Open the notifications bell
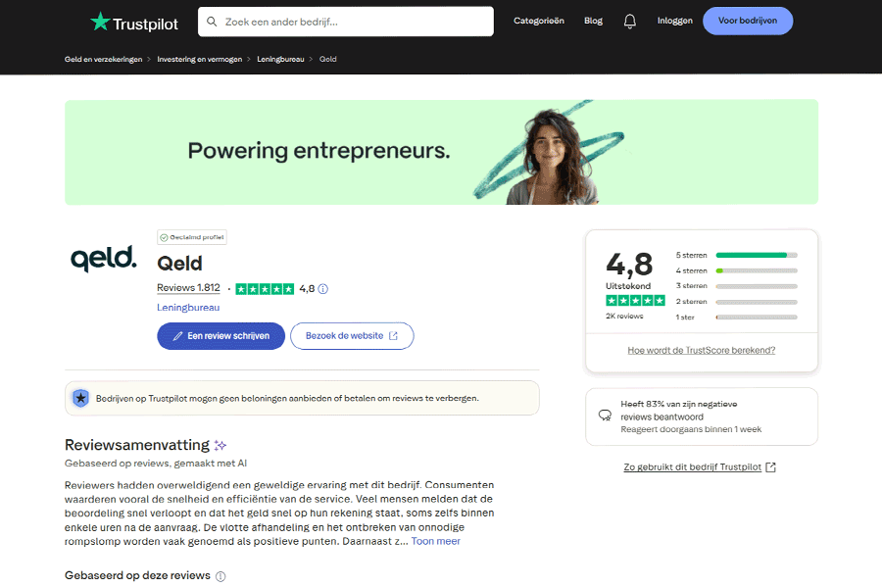Screen dimensions: 882x588 click(629, 21)
